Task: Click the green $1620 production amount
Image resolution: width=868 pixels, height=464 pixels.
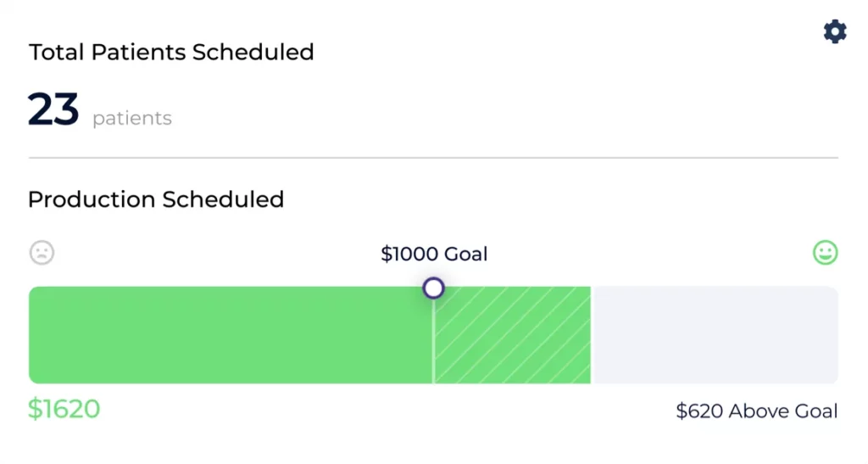Action: point(64,409)
